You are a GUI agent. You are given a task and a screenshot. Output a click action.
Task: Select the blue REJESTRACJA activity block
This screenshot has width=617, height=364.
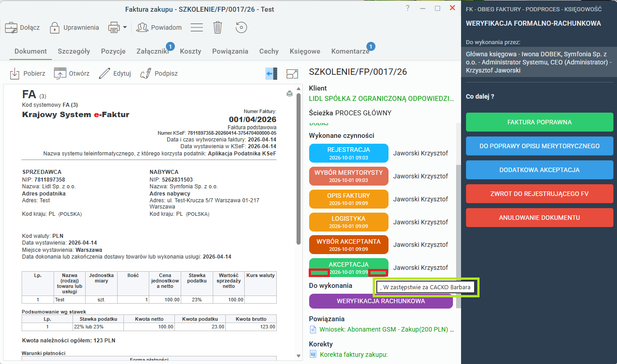(x=349, y=153)
